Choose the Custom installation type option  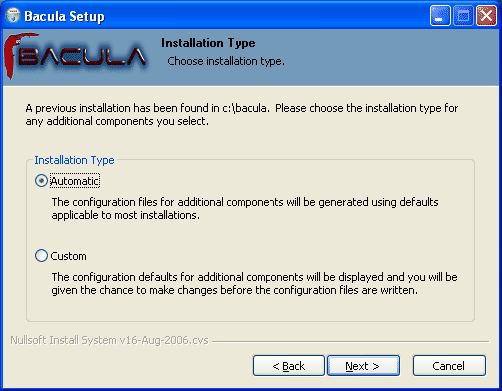click(41, 256)
